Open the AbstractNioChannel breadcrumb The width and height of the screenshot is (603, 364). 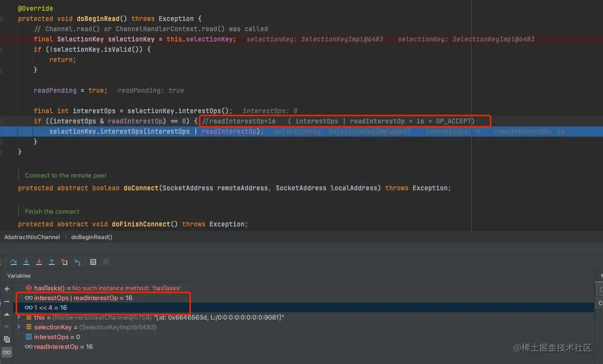click(x=32, y=237)
